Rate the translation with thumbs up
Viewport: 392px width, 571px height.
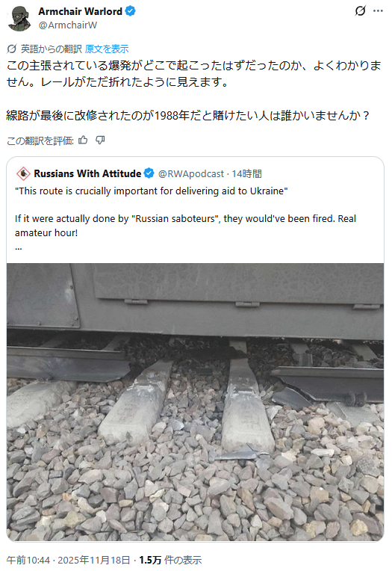pyautogui.click(x=83, y=141)
